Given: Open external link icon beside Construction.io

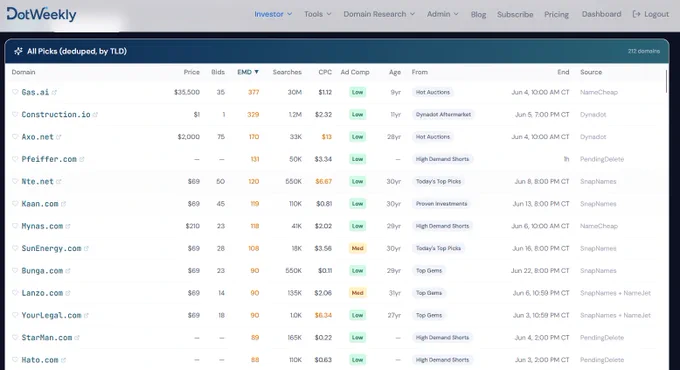Looking at the screenshot, I should click(x=95, y=115).
